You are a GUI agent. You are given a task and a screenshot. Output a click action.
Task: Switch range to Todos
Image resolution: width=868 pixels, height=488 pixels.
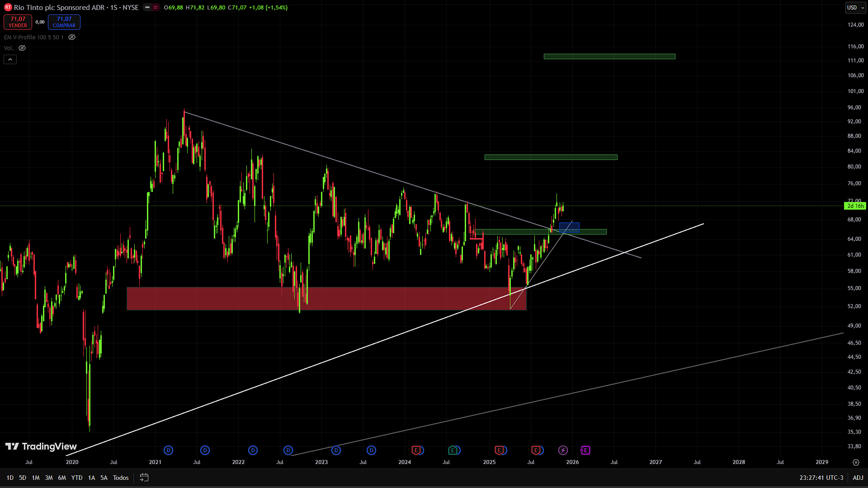tap(121, 478)
